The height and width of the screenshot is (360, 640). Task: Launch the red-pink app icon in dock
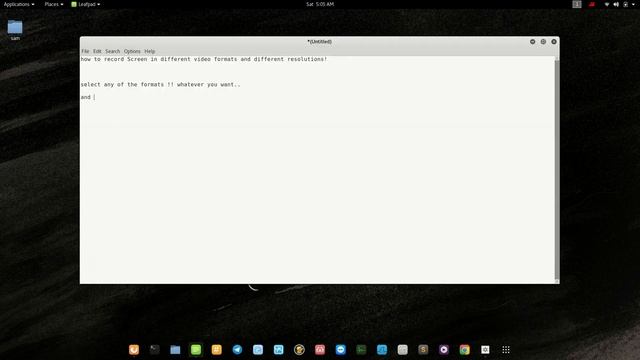pyautogui.click(x=320, y=349)
